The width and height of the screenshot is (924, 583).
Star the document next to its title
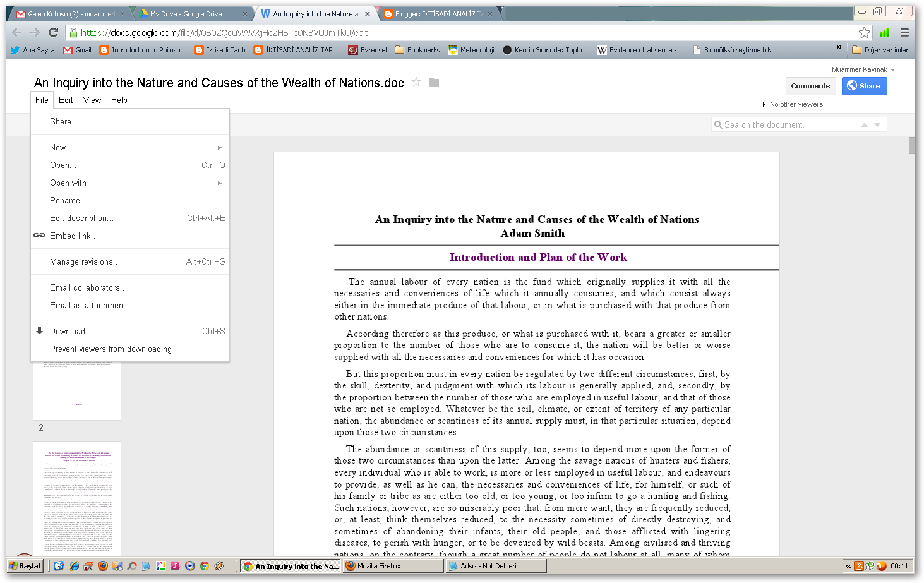click(416, 82)
